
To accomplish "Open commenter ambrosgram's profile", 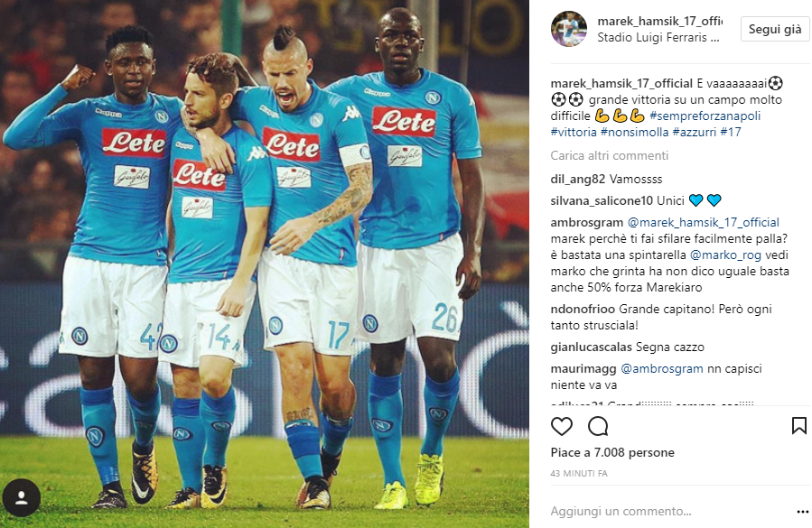I will point(587,223).
